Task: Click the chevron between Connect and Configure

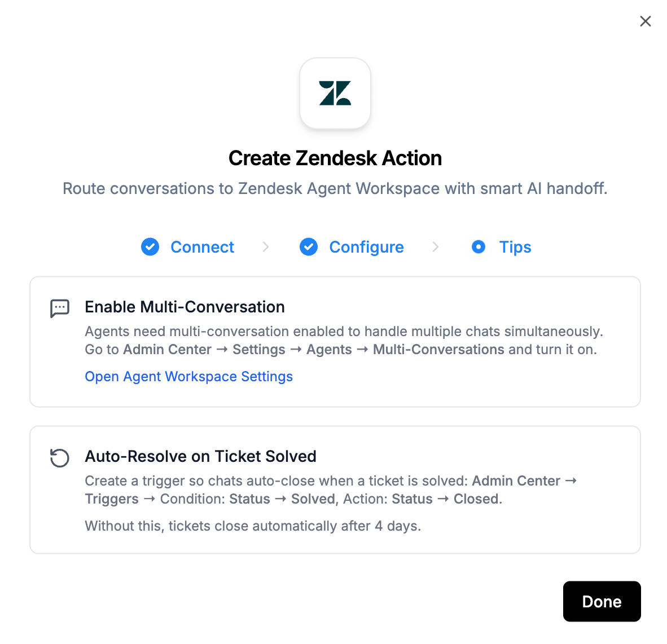Action: [266, 247]
